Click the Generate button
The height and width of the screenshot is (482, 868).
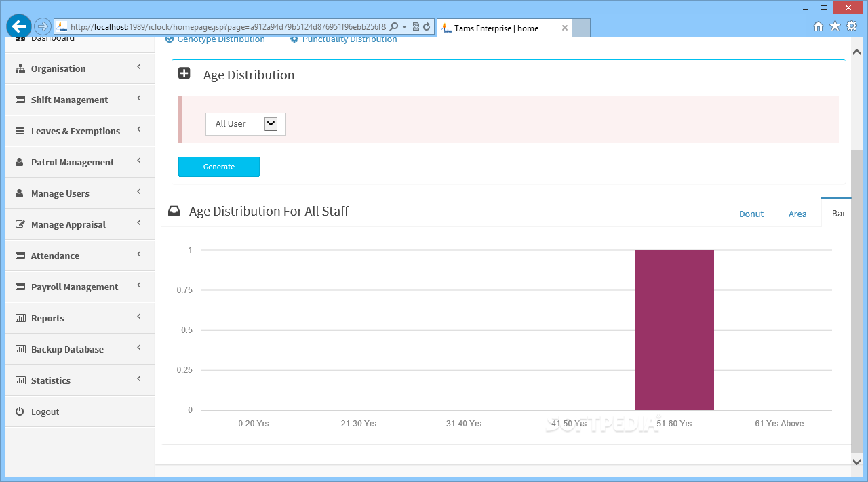(219, 167)
